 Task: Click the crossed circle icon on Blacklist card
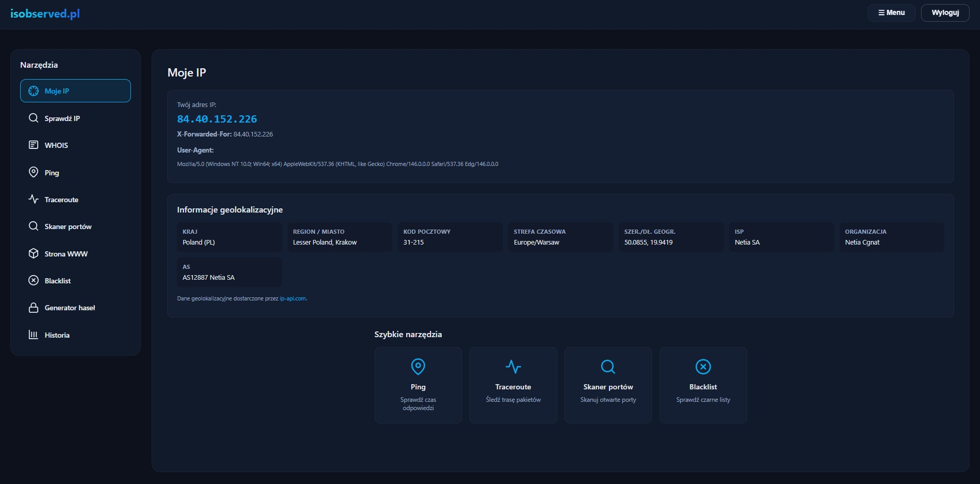point(703,367)
